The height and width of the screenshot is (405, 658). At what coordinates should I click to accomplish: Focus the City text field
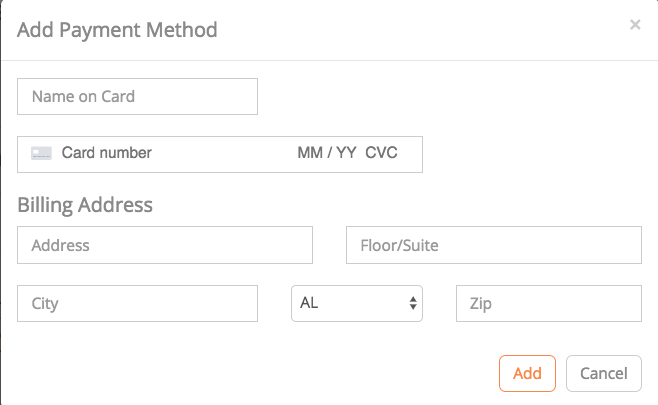(137, 304)
